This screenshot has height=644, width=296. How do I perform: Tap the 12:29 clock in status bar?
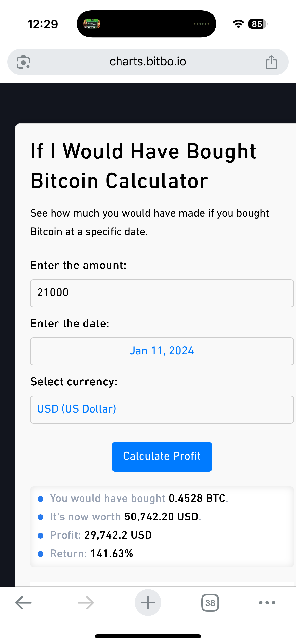[x=43, y=24]
